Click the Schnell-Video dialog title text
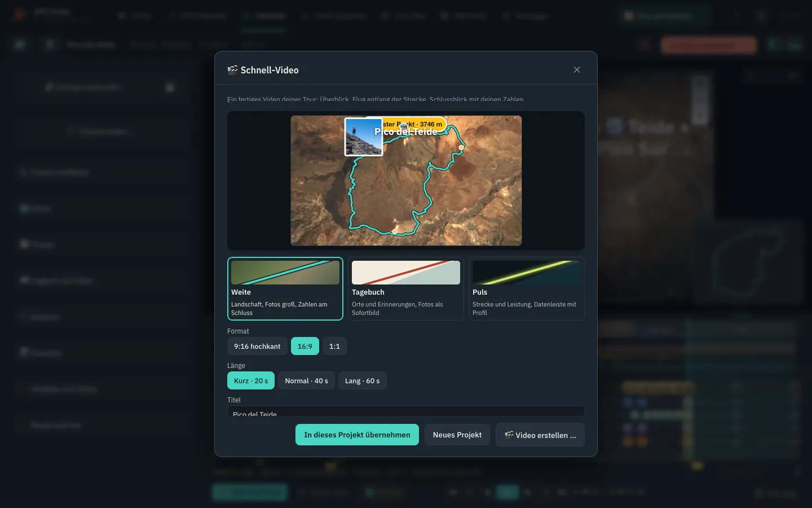The width and height of the screenshot is (812, 508). click(270, 70)
